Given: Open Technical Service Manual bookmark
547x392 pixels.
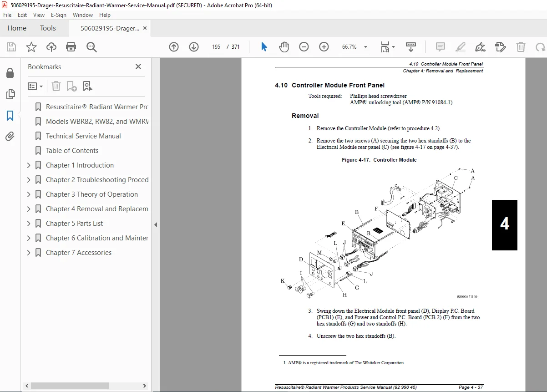Looking at the screenshot, I should point(83,136).
